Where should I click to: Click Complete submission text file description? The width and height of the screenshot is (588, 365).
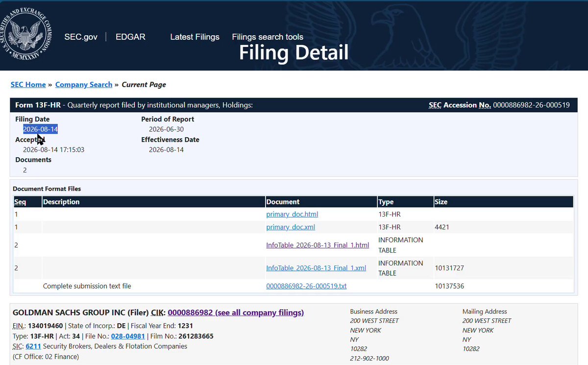pyautogui.click(x=87, y=286)
